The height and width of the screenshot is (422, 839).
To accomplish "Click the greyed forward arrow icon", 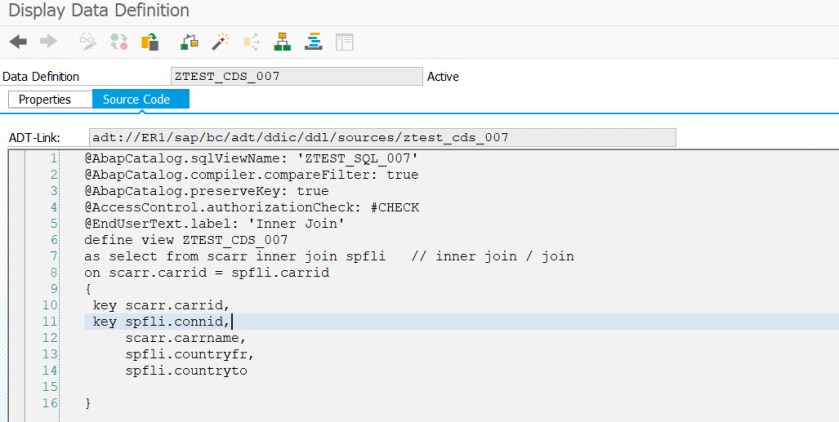I will [x=49, y=41].
